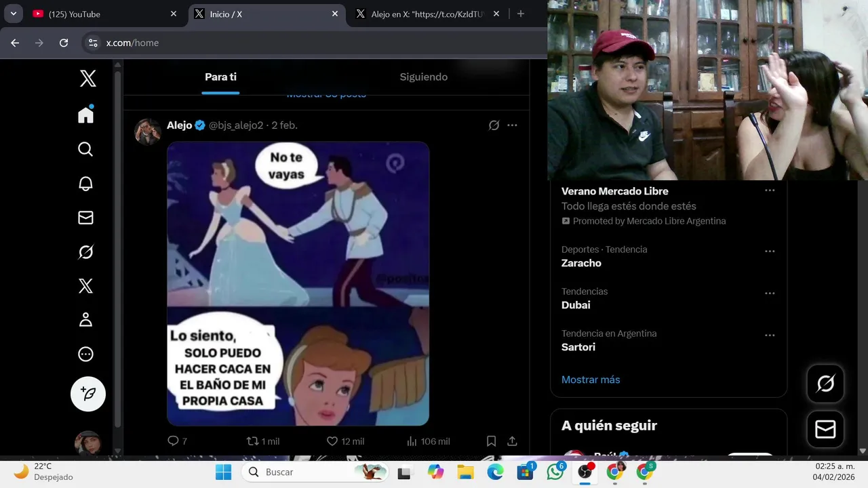
Task: Open Profile person icon in sidebar
Action: coord(85,320)
